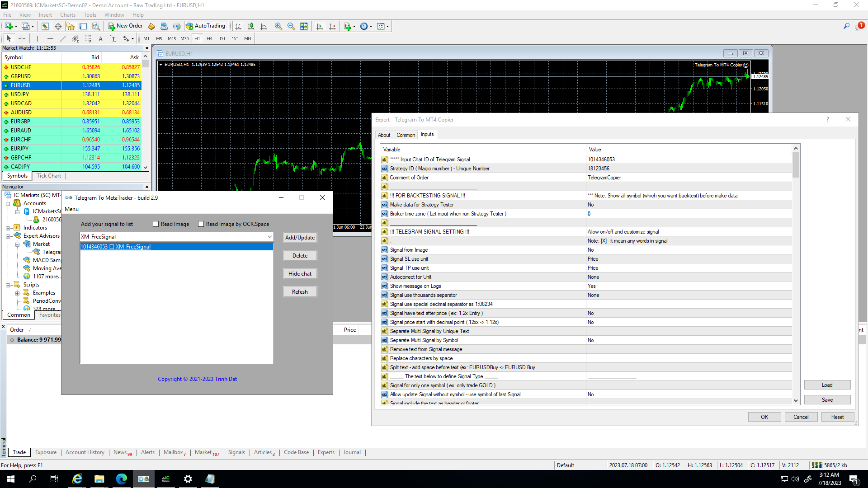868x488 pixels.
Task: Click the Add/Update button
Action: tap(300, 238)
